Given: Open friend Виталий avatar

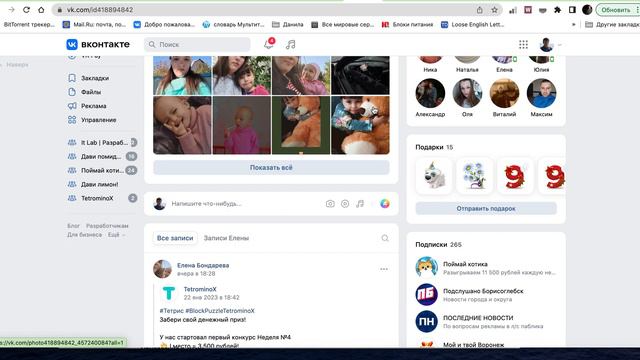Looking at the screenshot, I should (x=504, y=93).
